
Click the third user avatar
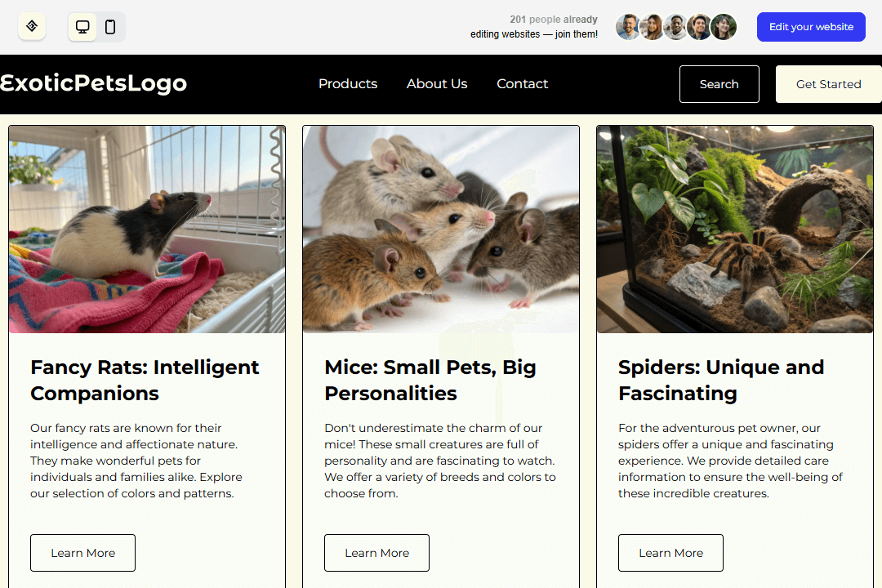tap(675, 27)
